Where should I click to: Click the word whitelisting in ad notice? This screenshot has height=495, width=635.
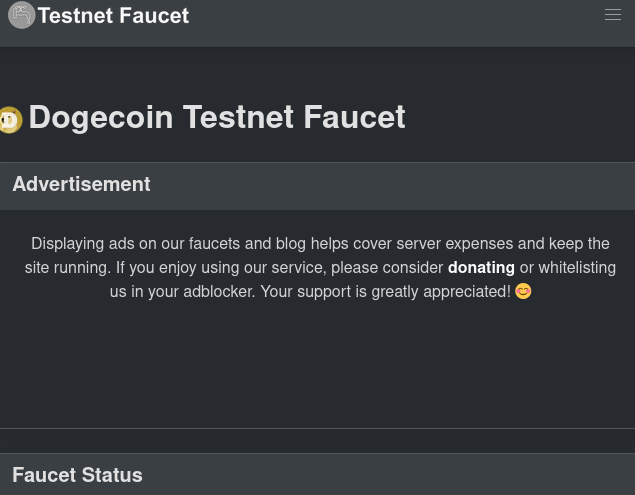(577, 267)
